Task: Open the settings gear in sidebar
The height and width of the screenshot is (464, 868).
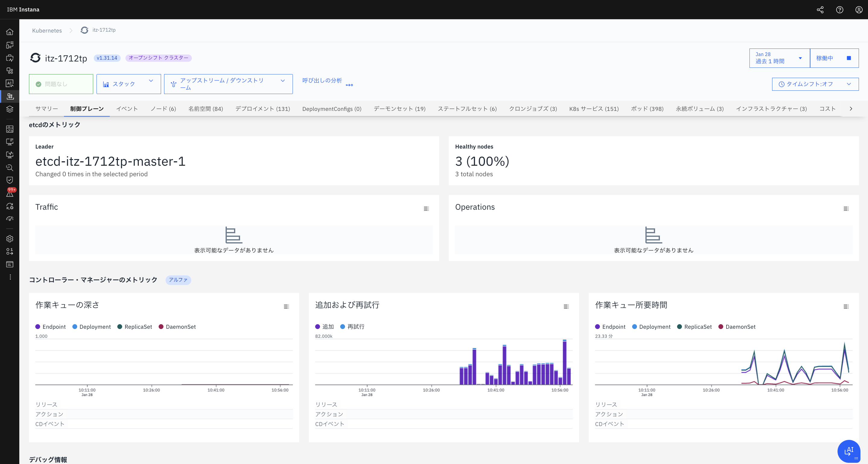Action: pos(10,239)
